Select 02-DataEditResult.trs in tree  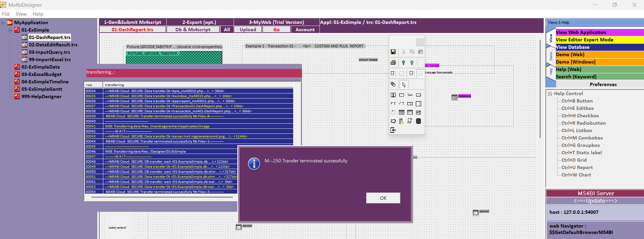[53, 45]
